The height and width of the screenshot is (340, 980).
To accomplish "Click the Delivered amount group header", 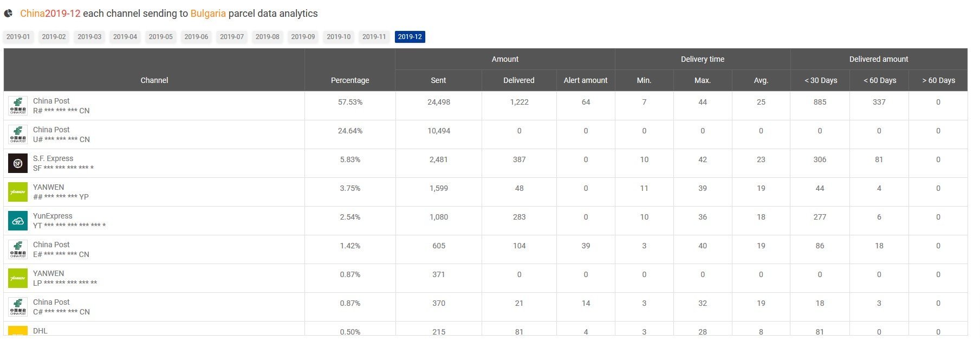I will click(x=879, y=59).
